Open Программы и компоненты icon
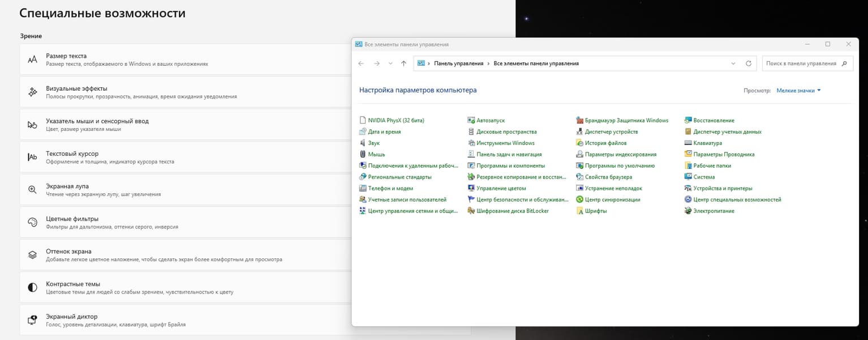Image resolution: width=868 pixels, height=340 pixels. coord(471,165)
